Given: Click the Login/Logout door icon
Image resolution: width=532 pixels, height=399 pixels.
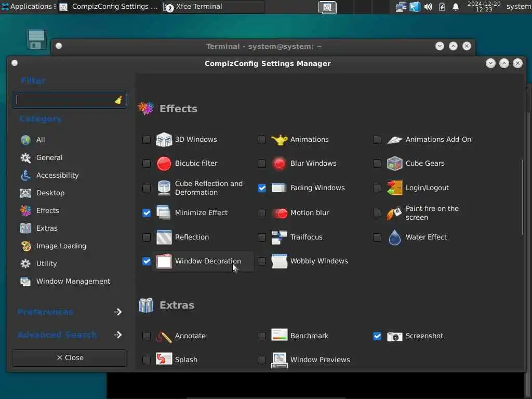Looking at the screenshot, I should coord(395,188).
